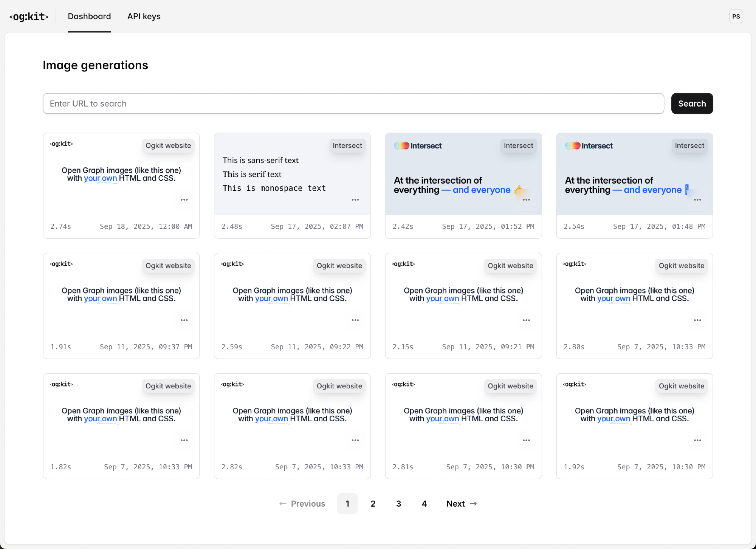The height and width of the screenshot is (549, 756).
Task: Open three-dot menu on 12:00 AM card
Action: (184, 200)
